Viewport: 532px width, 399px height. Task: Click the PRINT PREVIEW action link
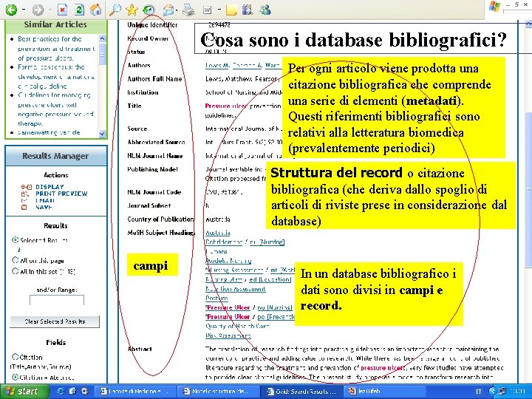pyautogui.click(x=61, y=194)
